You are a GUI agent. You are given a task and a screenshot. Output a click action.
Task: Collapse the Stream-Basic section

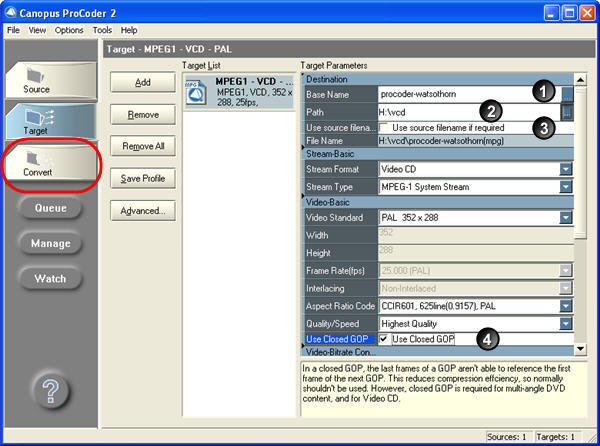pos(303,148)
